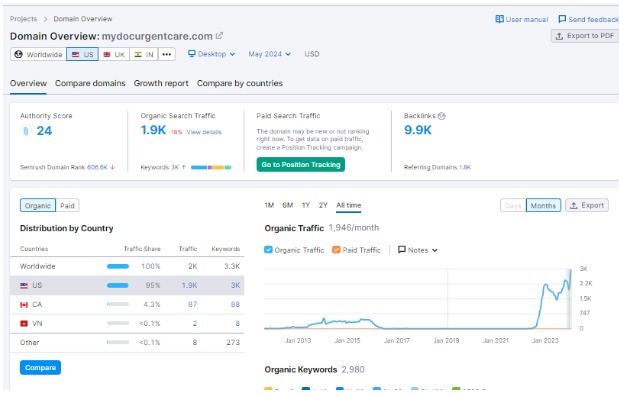The width and height of the screenshot is (619, 394).
Task: Click the US traffic share bar
Action: point(118,285)
